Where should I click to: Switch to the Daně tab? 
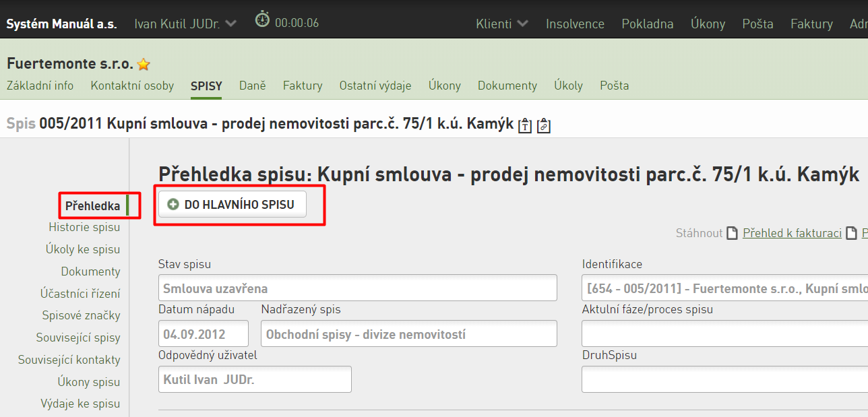pos(253,86)
